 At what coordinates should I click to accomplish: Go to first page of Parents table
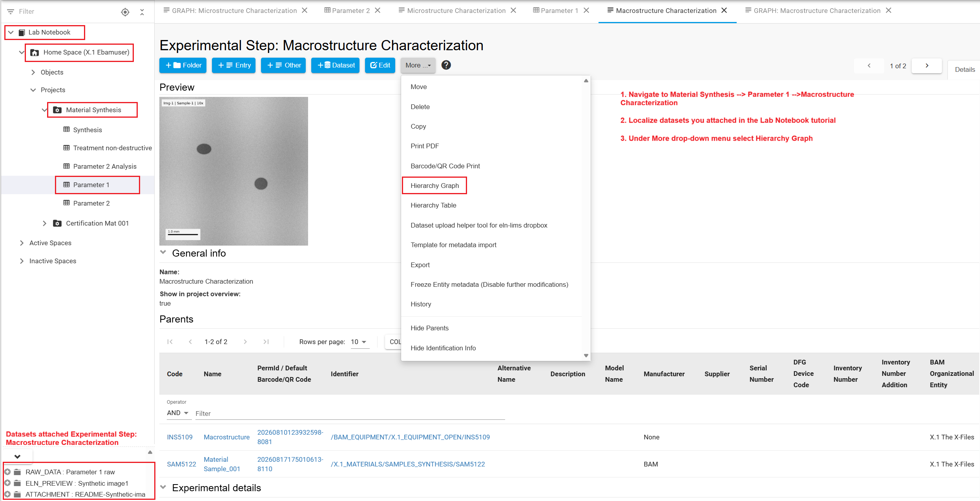(170, 342)
